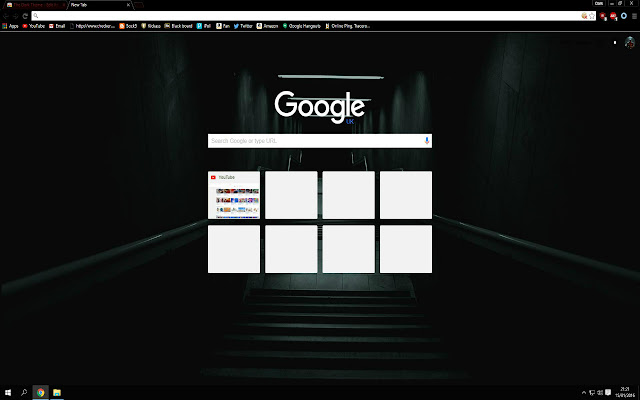
Task: Open the Black board bookmark
Action: point(178,26)
